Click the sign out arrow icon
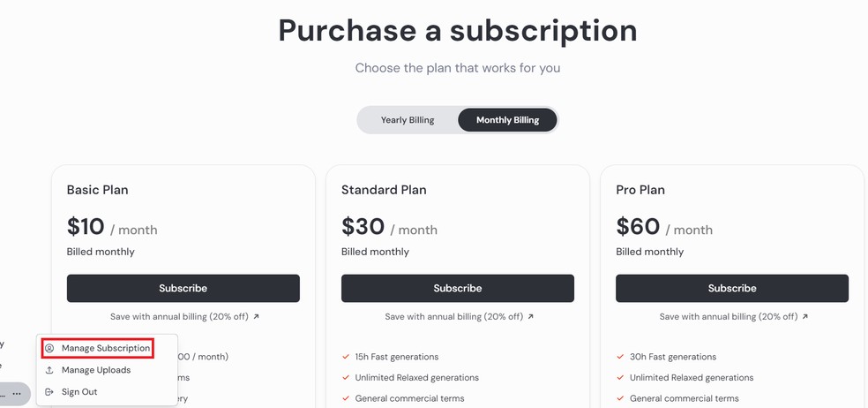868x408 pixels. [49, 392]
